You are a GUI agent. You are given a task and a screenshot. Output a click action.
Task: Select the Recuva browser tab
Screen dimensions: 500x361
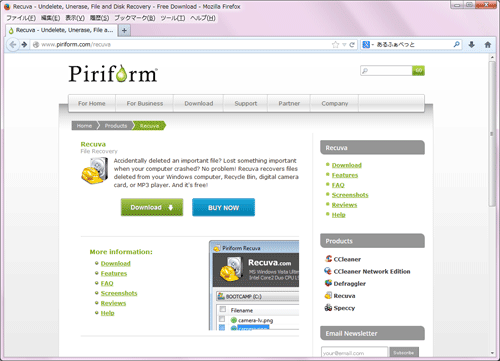click(61, 30)
